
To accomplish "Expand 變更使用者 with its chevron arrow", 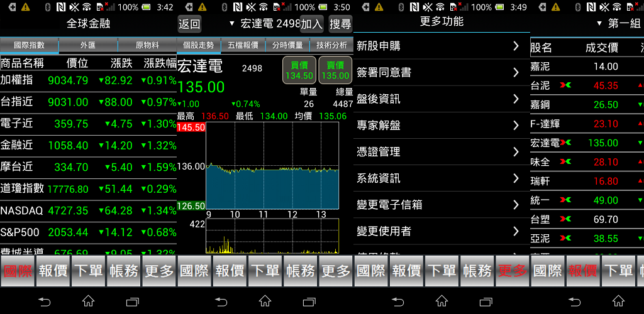I will coord(516,231).
